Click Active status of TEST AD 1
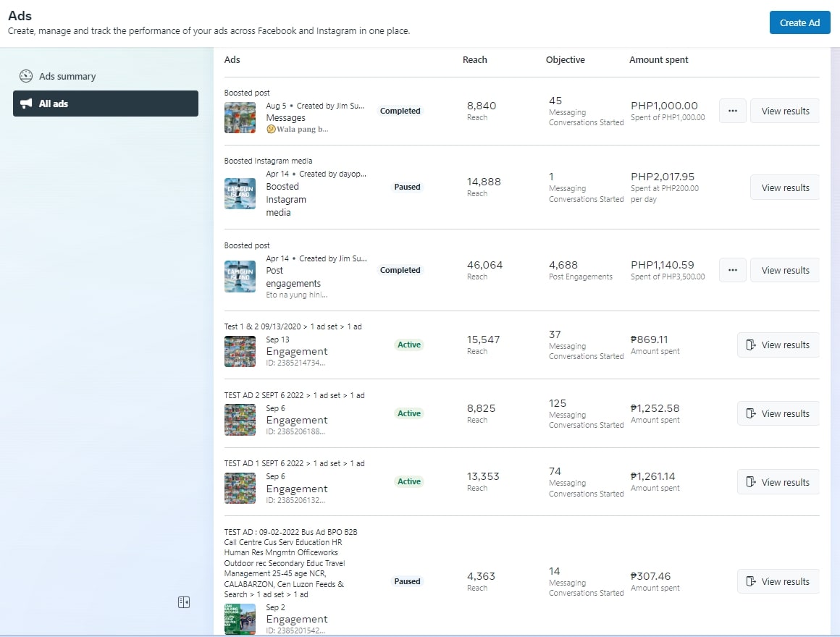 pos(408,481)
